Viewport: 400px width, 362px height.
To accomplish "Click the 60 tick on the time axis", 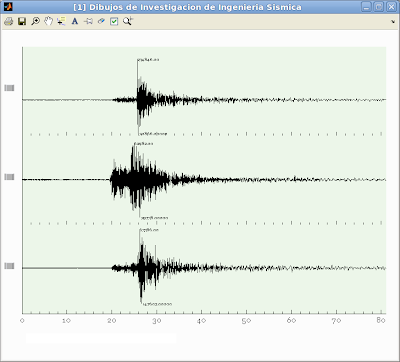I will coord(291,320).
